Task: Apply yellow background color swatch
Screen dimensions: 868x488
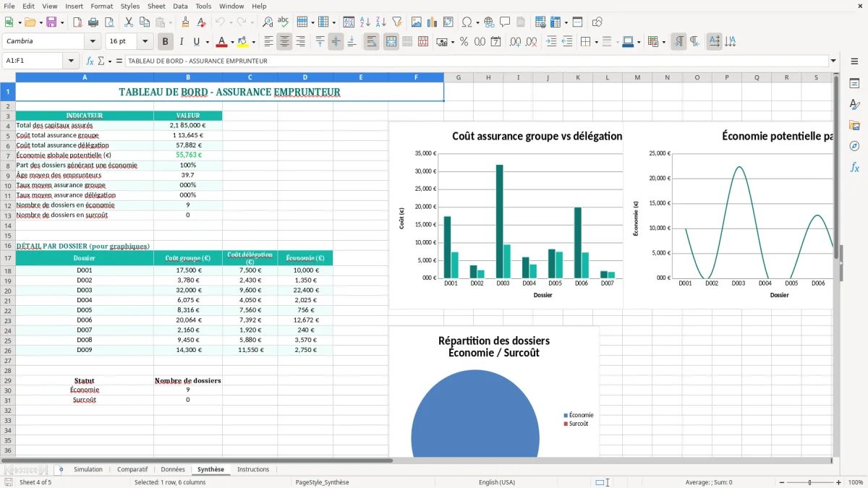Action: coord(244,42)
